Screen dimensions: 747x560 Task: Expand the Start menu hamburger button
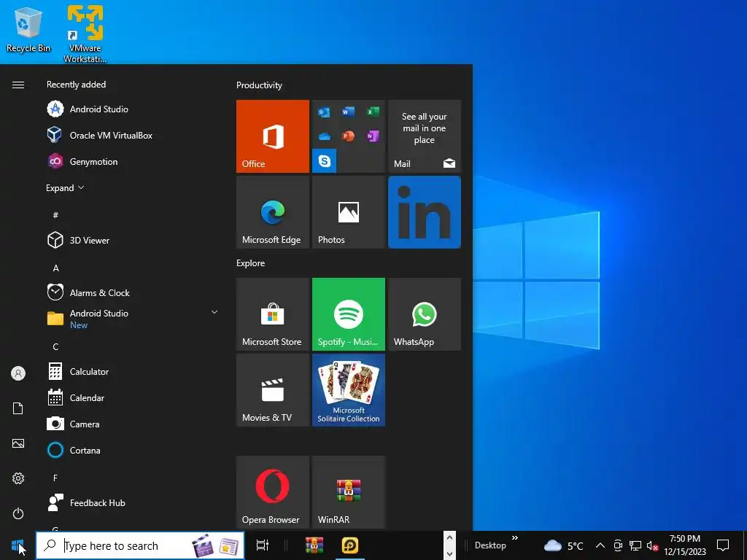[18, 85]
